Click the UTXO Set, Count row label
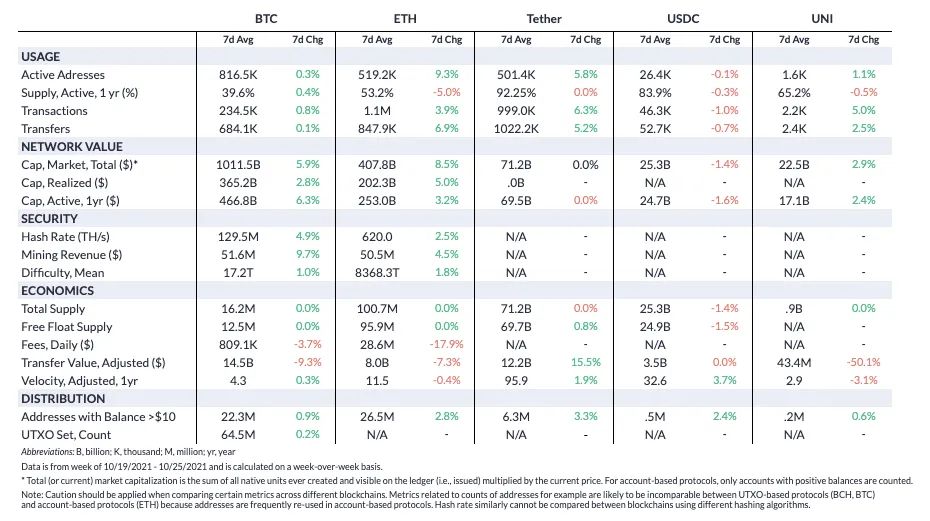The image size is (930, 521). [66, 435]
